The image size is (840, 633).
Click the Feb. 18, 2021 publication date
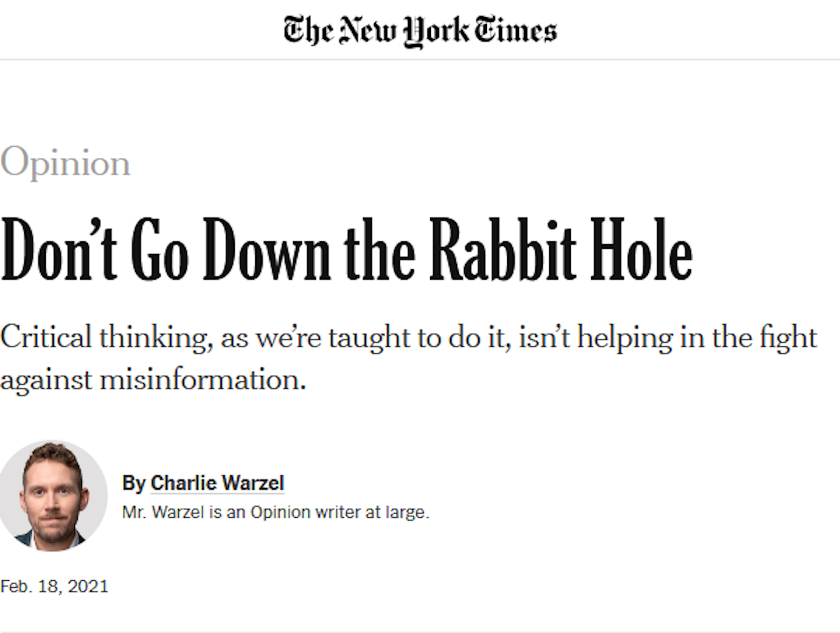[x=54, y=586]
